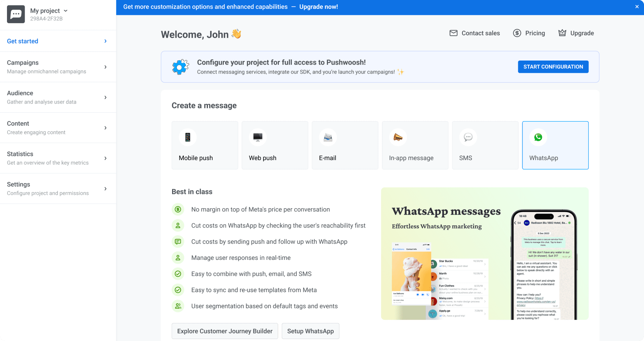This screenshot has width=644, height=341.
Task: Click the Create a message heading
Action: click(x=204, y=106)
